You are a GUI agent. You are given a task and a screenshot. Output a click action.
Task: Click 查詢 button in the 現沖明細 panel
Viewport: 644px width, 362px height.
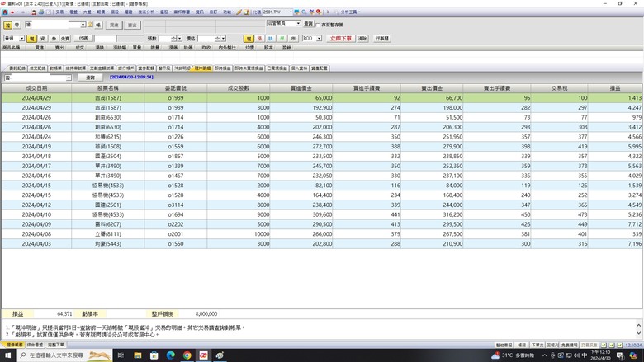tap(90, 78)
